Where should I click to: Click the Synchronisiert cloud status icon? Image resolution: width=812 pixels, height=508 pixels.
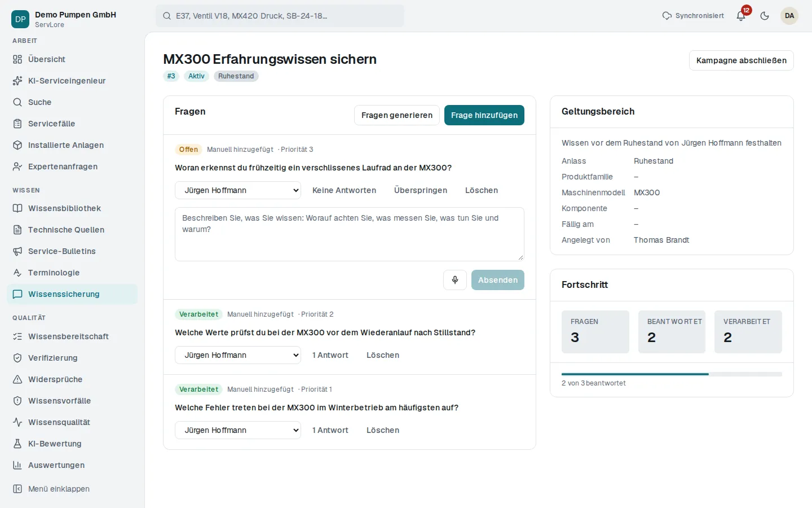click(667, 16)
